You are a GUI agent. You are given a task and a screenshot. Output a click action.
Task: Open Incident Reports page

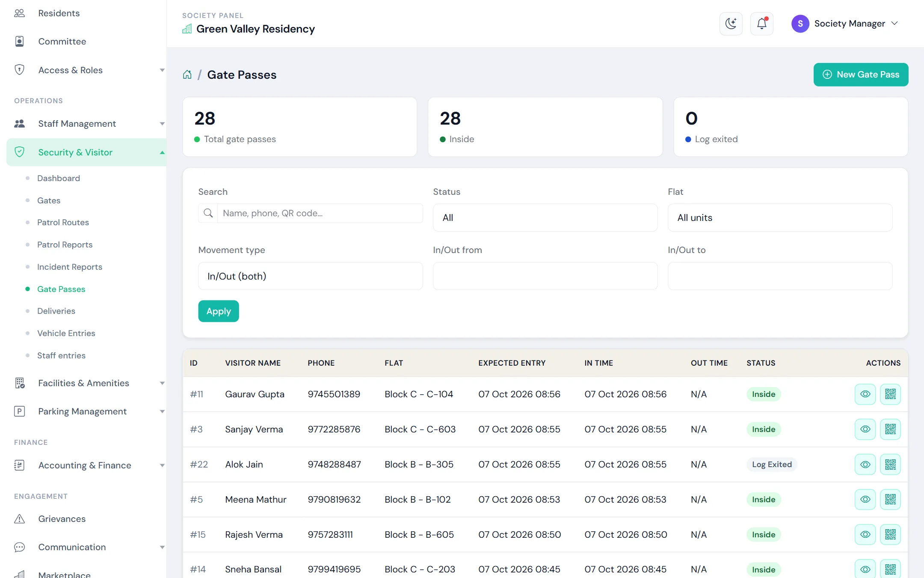pos(70,267)
